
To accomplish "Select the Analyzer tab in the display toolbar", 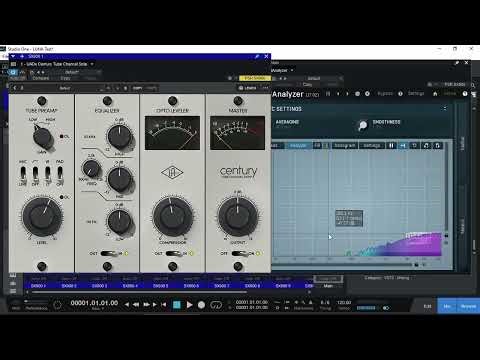I will tap(298, 146).
